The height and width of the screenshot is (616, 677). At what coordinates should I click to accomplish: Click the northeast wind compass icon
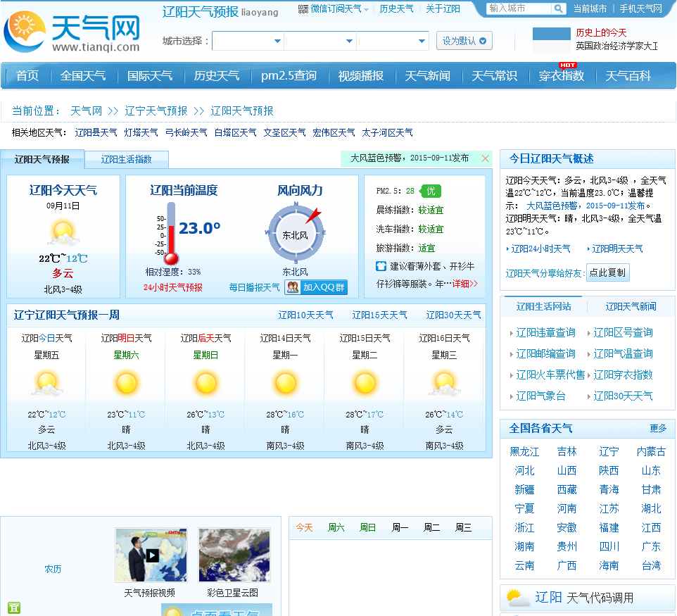click(x=296, y=233)
